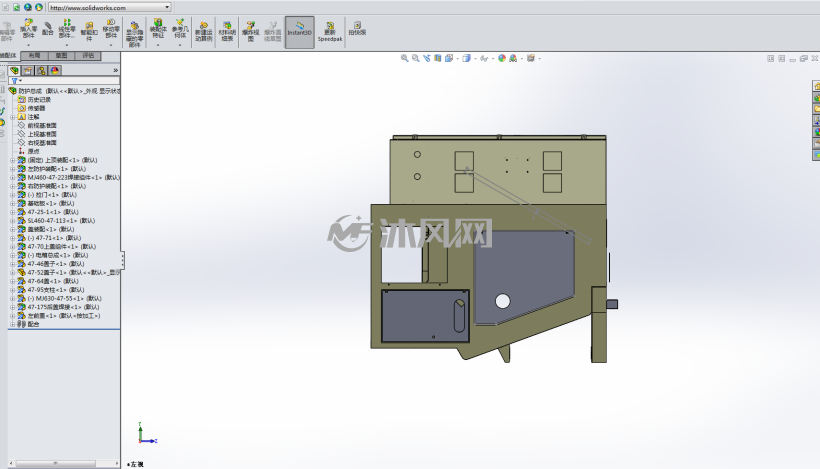Viewport: 820px width, 469px height.
Task: Expand the SL460-47-113<1> tree node
Action: pos(13,221)
